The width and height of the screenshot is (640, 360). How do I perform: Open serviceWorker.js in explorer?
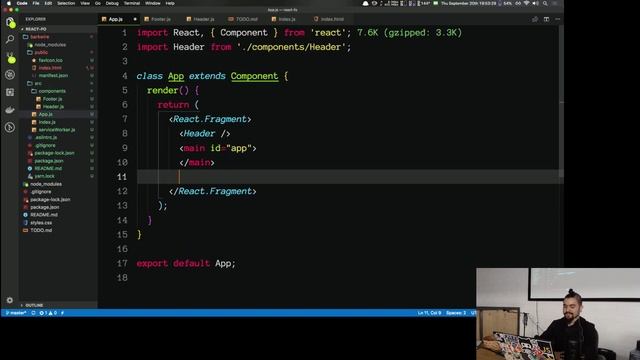point(57,130)
